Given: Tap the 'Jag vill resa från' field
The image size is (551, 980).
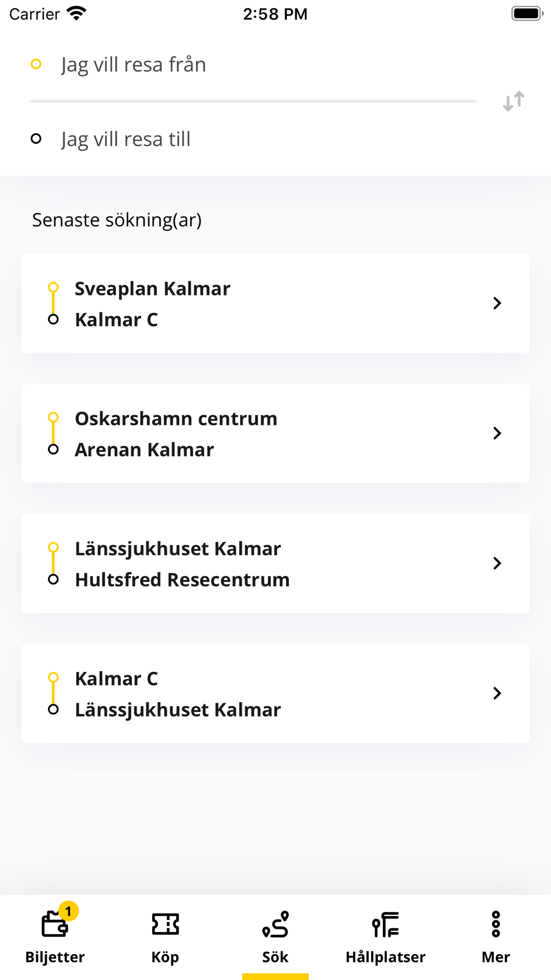Looking at the screenshot, I should coord(253,64).
